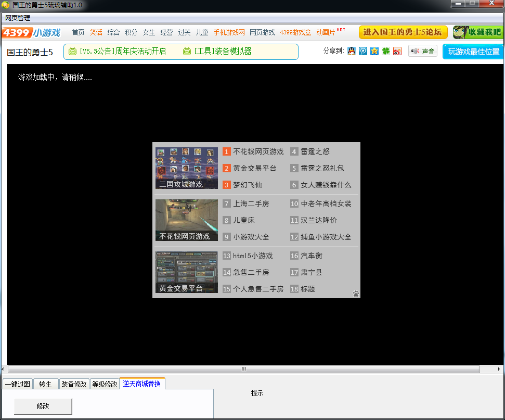
Task: Open the 网页管理 menu
Action: tap(18, 18)
